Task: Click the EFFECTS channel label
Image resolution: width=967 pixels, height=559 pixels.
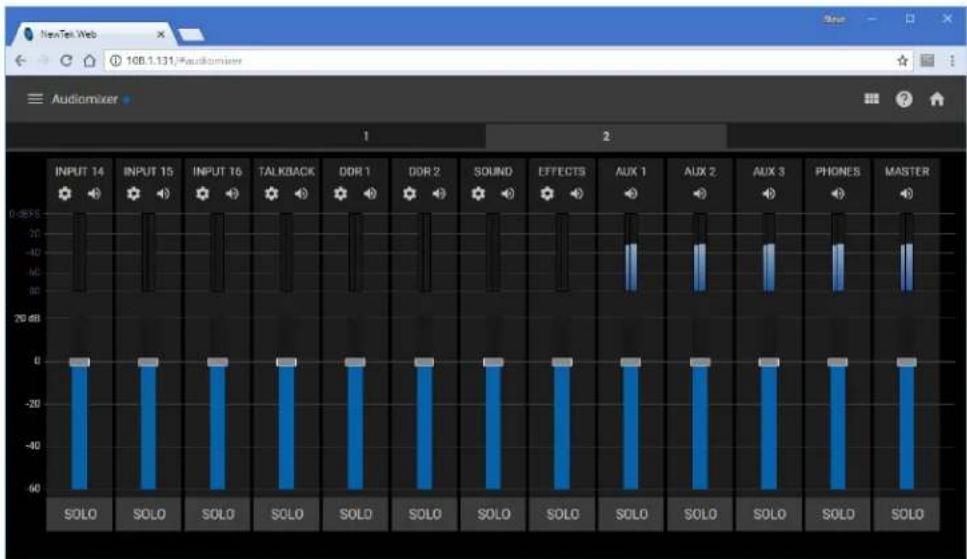Action: [x=562, y=172]
